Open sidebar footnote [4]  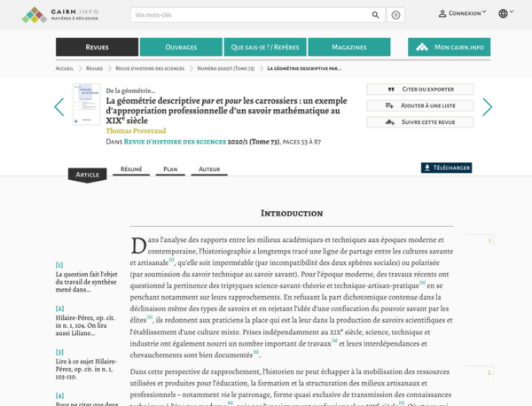[59, 395]
